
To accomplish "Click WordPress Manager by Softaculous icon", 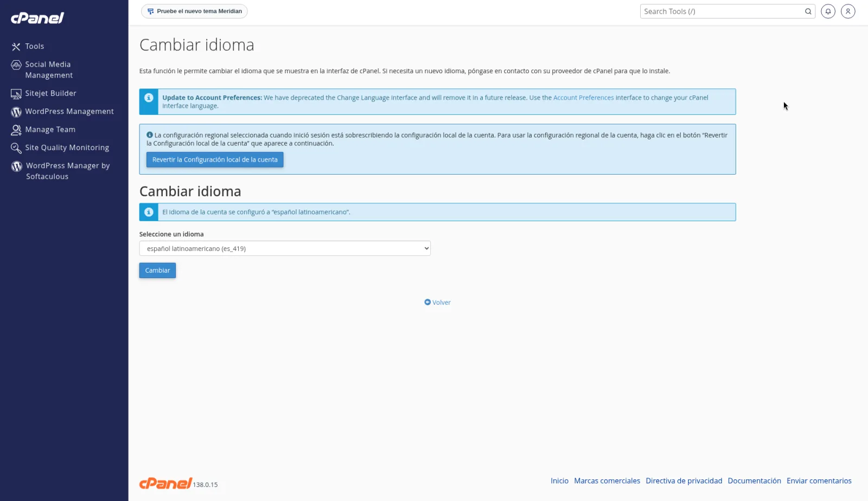I will [17, 166].
